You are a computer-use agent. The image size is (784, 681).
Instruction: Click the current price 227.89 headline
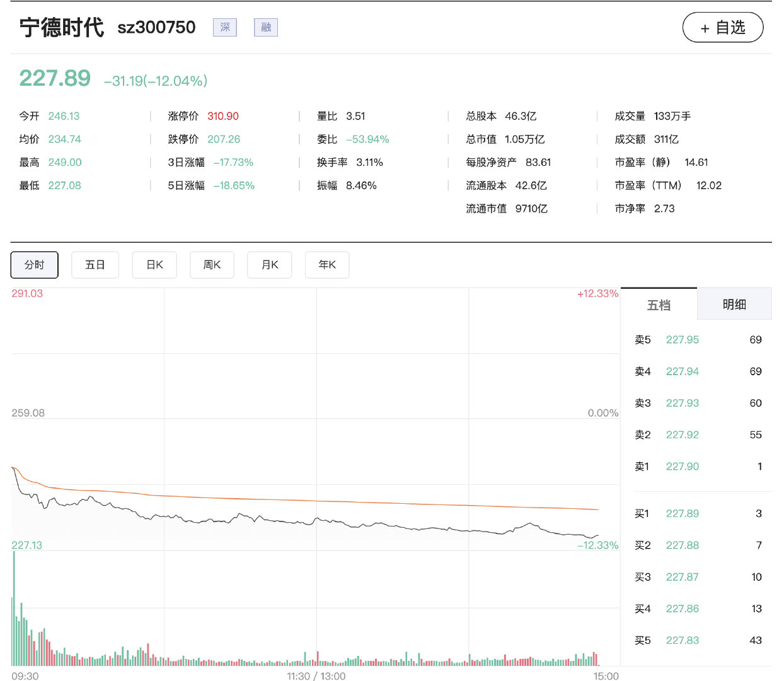[55, 78]
